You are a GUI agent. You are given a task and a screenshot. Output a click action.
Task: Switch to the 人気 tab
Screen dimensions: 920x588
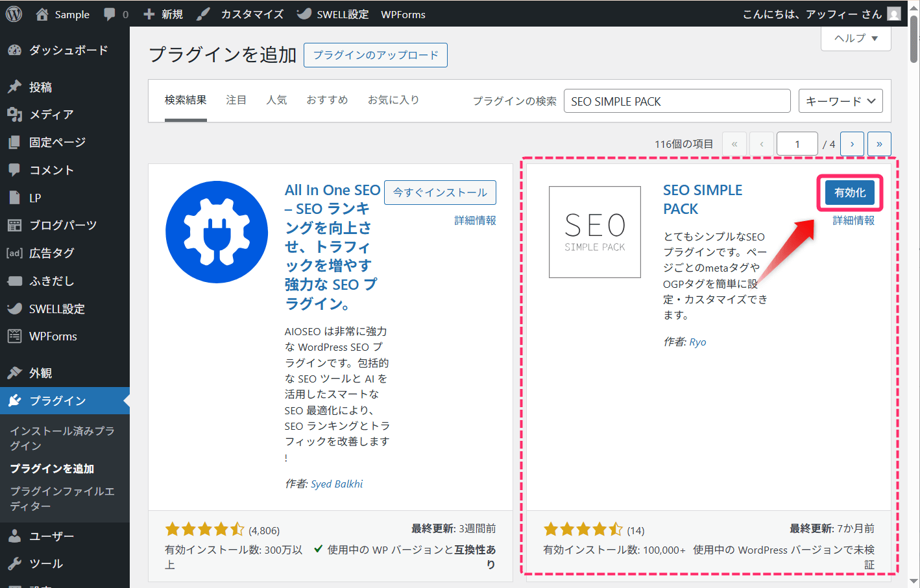[x=277, y=100]
